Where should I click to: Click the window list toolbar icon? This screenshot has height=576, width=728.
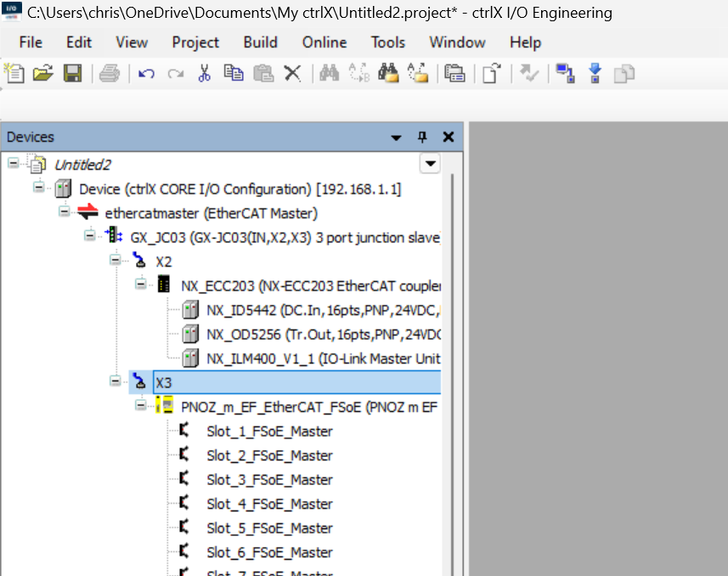[455, 73]
